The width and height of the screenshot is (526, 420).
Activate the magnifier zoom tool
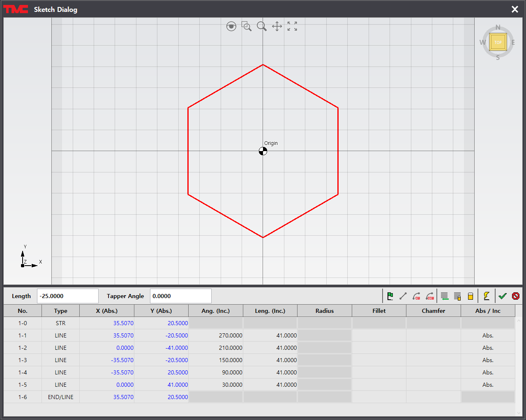click(x=262, y=27)
